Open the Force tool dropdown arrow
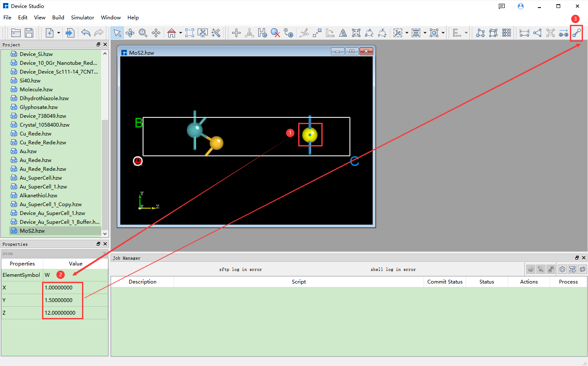 466,33
